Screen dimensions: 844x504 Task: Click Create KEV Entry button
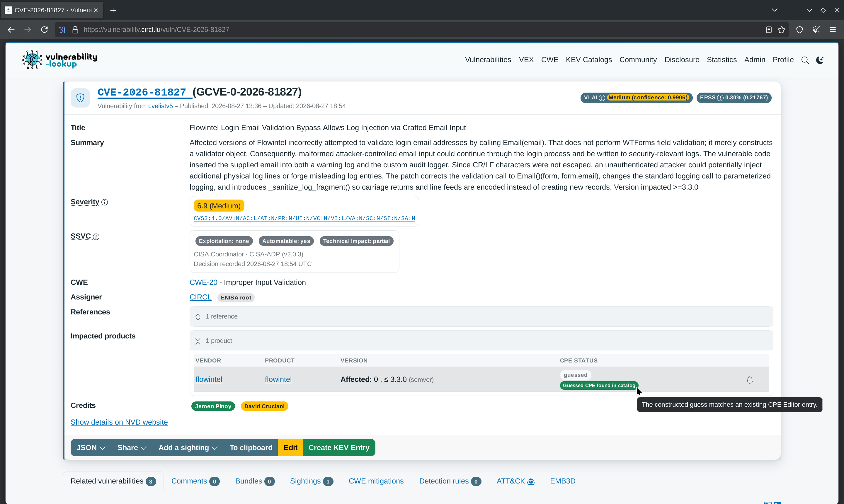click(x=339, y=448)
